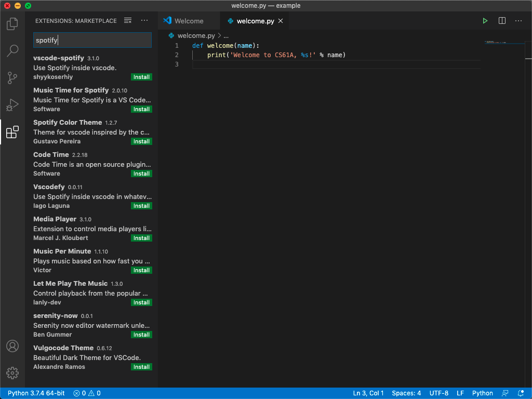Click the extension search field containing spotify

92,40
